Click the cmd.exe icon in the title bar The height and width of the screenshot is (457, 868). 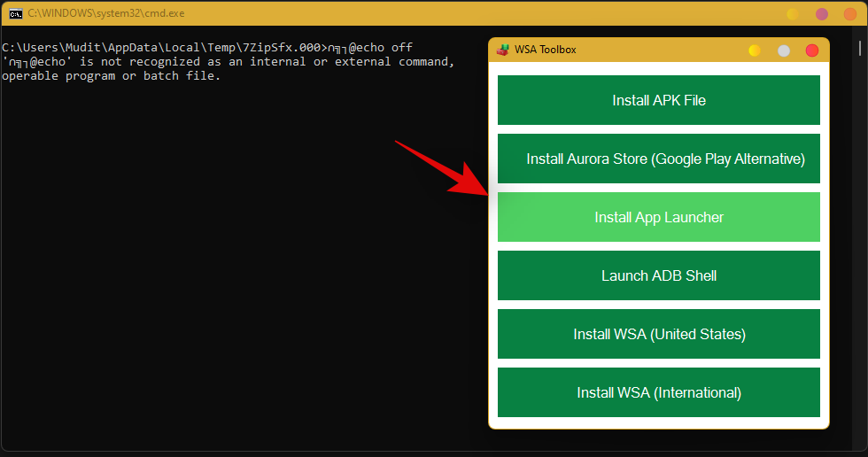(x=16, y=13)
